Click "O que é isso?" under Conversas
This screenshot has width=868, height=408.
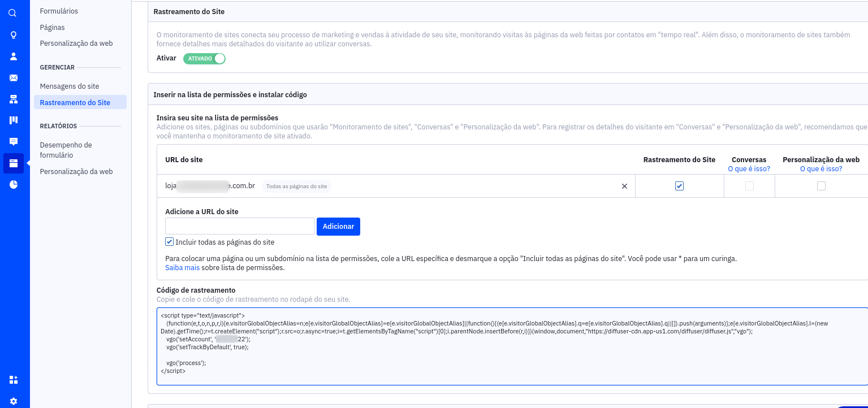pos(749,169)
